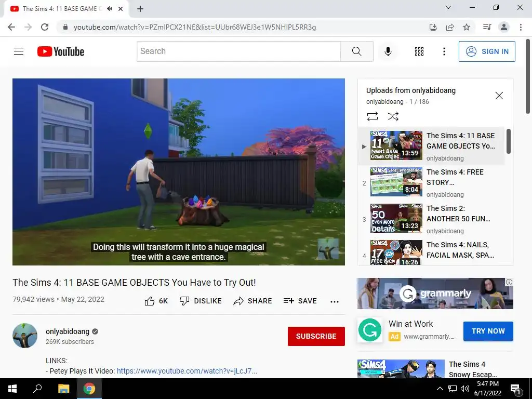Image resolution: width=532 pixels, height=399 pixels.
Task: Install app icon in address bar
Action: tap(433, 27)
